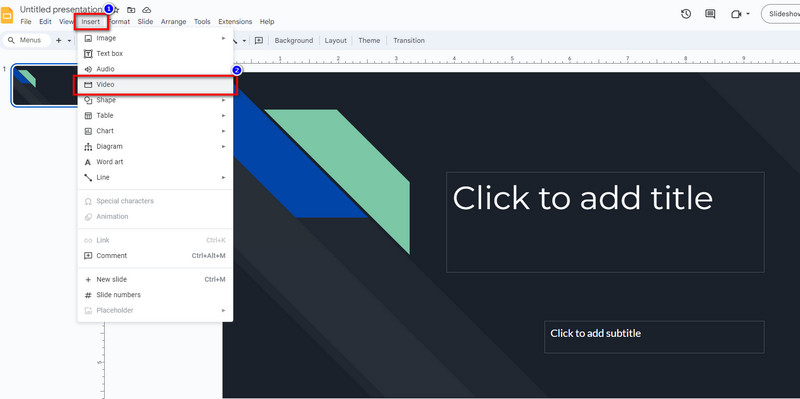Screen dimensions: 800x399
Task: Expand the Chart submenu arrow
Action: 223,131
